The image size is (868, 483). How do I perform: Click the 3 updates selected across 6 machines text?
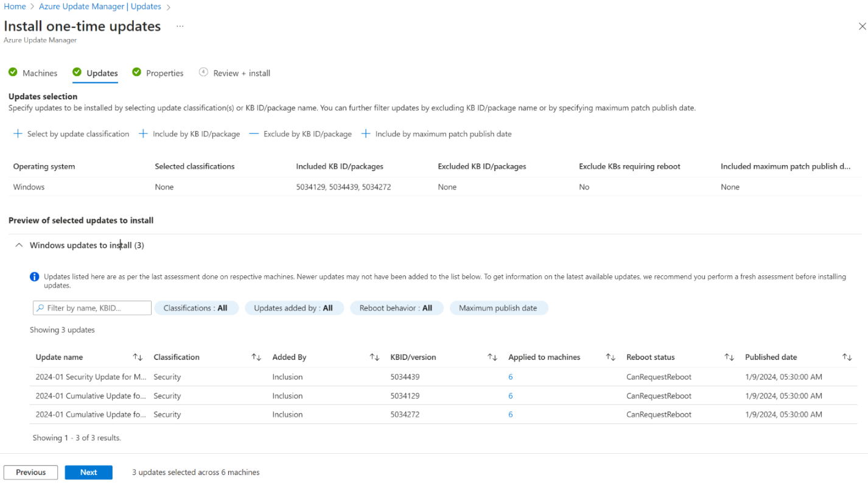(196, 473)
